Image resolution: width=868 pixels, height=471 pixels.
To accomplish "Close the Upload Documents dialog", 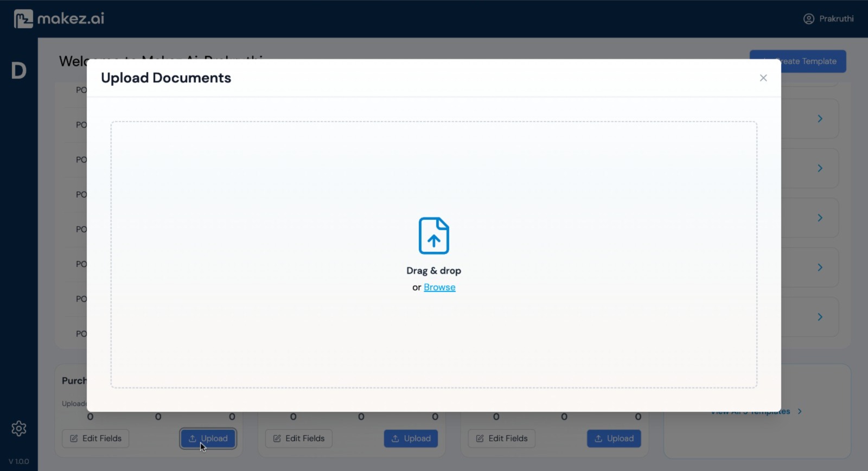I will (x=763, y=78).
